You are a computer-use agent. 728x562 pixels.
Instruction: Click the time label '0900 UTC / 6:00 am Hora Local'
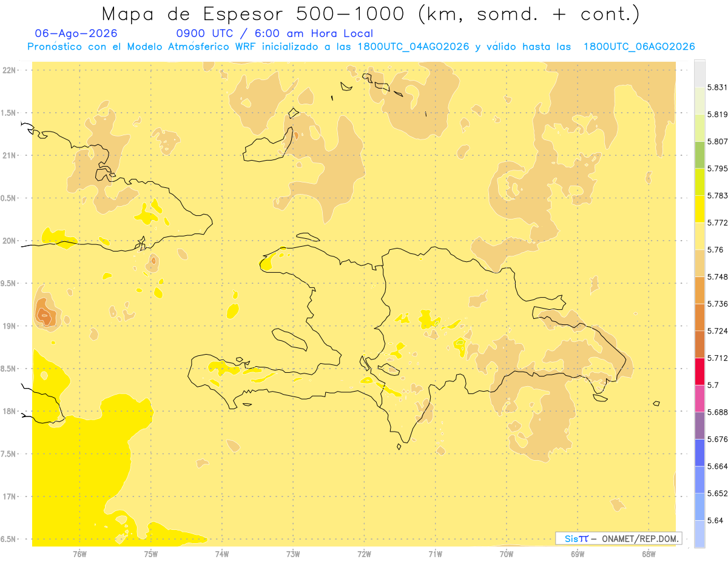[274, 33]
